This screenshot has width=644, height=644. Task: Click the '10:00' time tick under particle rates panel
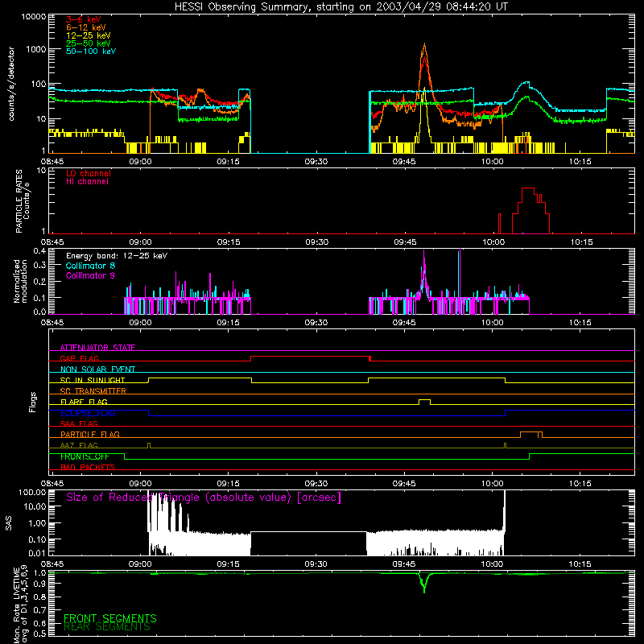pos(493,242)
